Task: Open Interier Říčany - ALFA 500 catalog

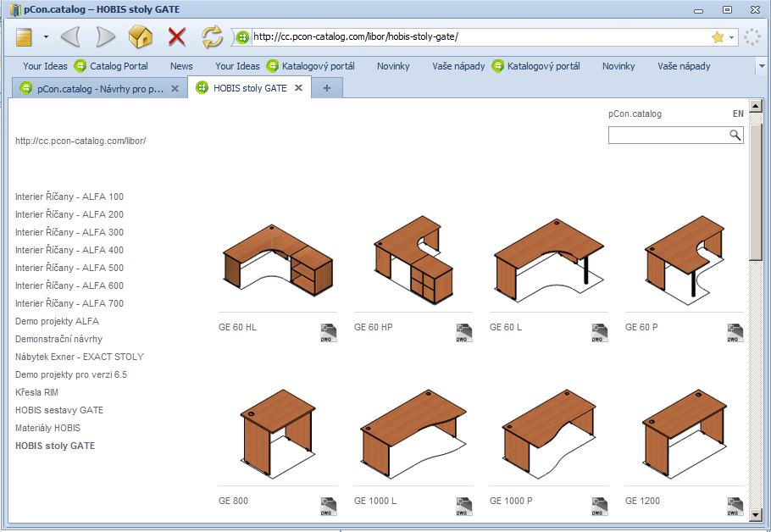Action: click(69, 268)
